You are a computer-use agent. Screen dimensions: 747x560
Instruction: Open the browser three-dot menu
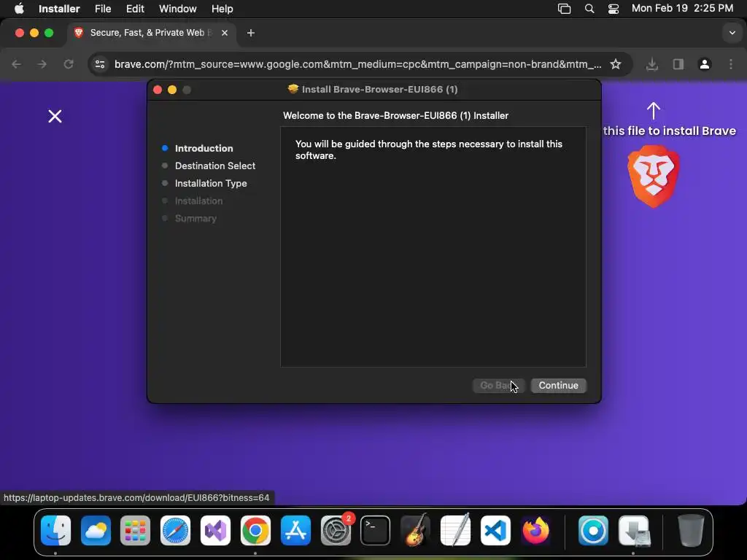(x=731, y=64)
